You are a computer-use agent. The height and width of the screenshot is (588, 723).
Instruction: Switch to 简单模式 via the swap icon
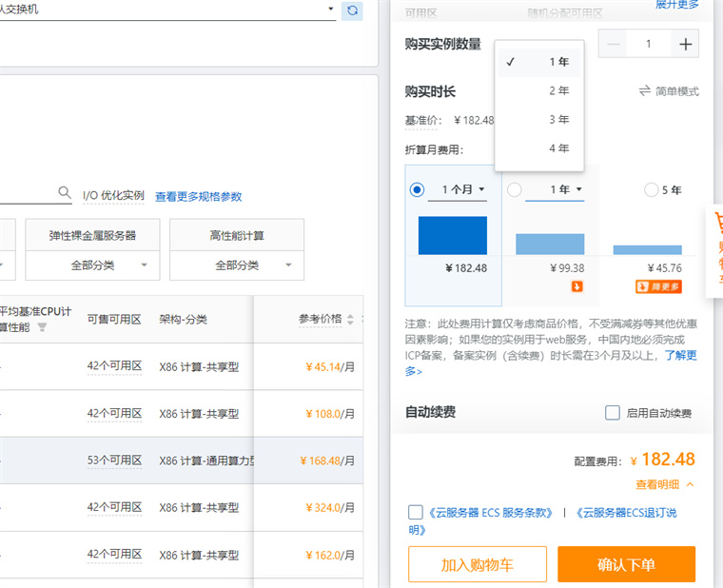tap(645, 91)
